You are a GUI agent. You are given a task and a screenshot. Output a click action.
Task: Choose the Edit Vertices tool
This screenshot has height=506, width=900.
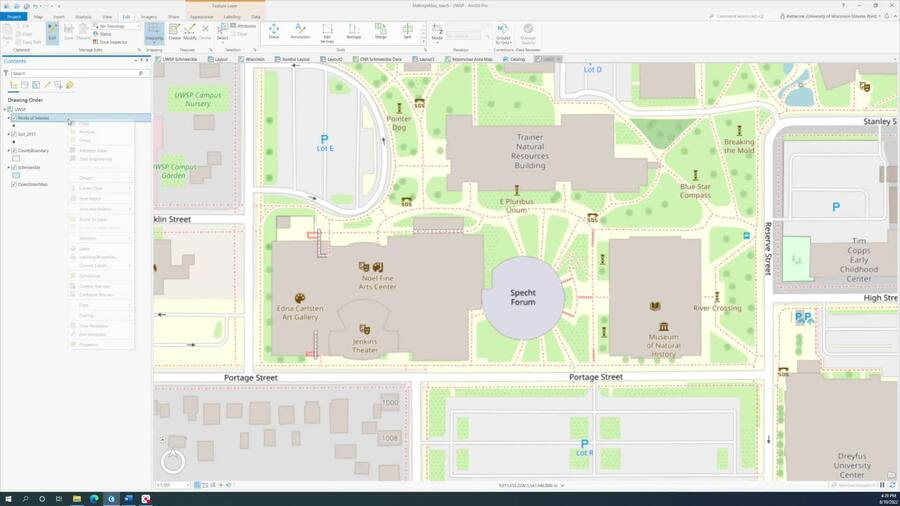pyautogui.click(x=327, y=33)
